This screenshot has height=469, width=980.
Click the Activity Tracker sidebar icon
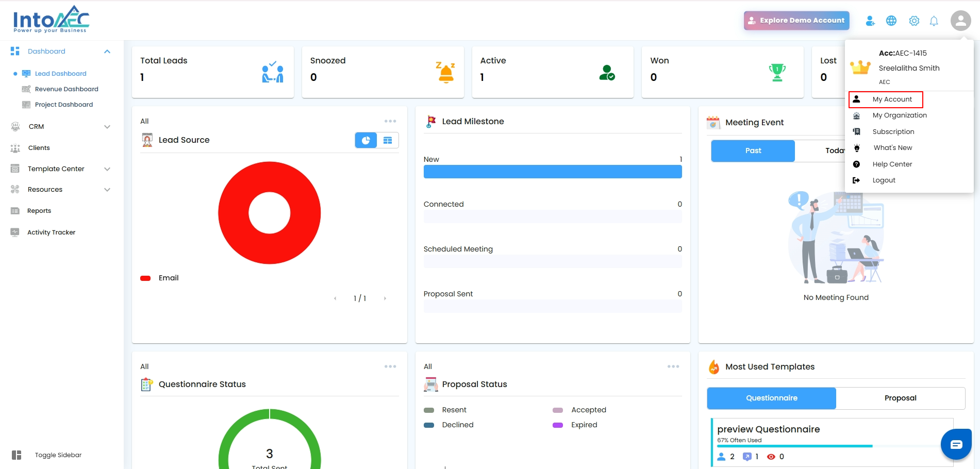click(x=15, y=232)
